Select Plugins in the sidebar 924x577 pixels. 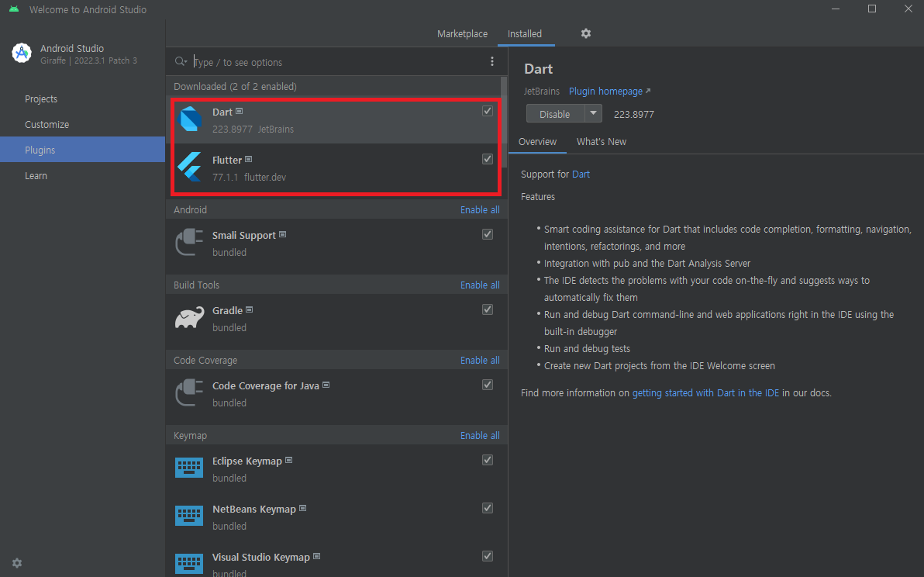(x=82, y=150)
